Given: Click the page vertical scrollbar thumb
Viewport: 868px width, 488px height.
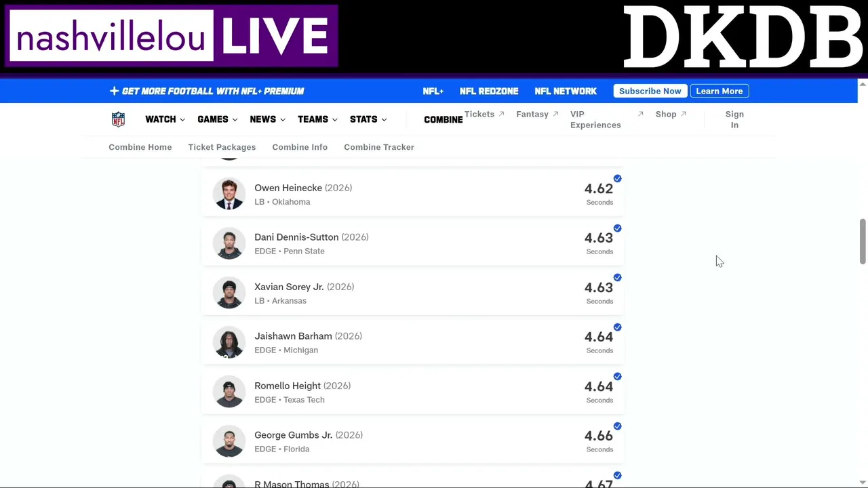Looking at the screenshot, I should tap(863, 241).
